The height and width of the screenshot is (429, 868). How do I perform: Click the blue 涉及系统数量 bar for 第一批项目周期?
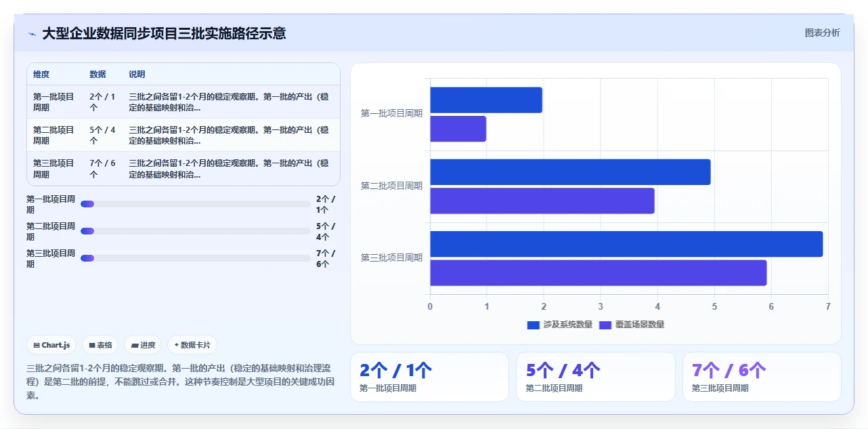[x=486, y=100]
